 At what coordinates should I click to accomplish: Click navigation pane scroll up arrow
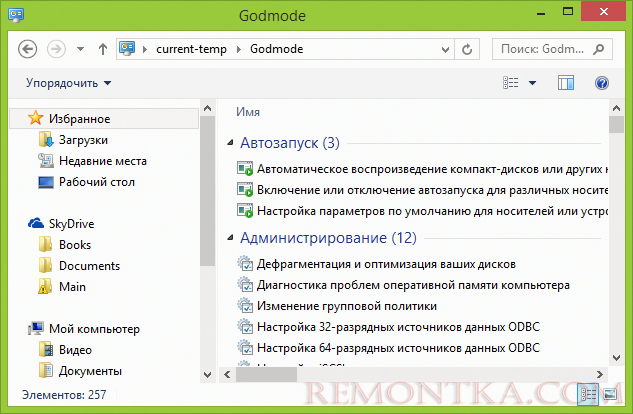tap(208, 108)
